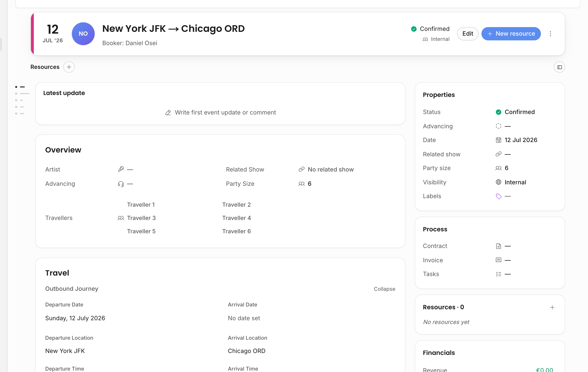
Task: Click the people icon beside Party Size in Overview
Action: point(302,184)
